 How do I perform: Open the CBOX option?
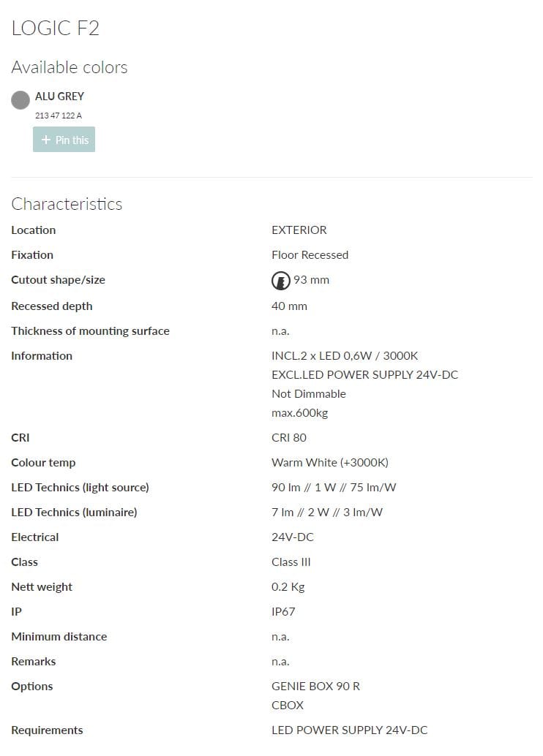point(288,705)
